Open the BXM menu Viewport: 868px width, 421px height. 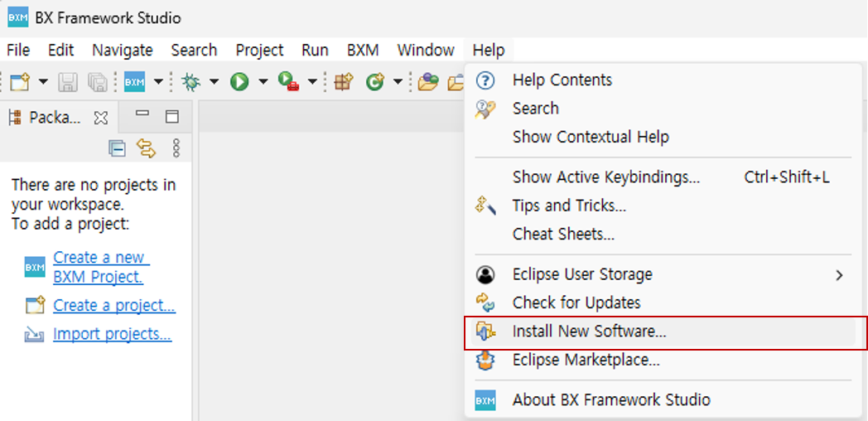[363, 51]
